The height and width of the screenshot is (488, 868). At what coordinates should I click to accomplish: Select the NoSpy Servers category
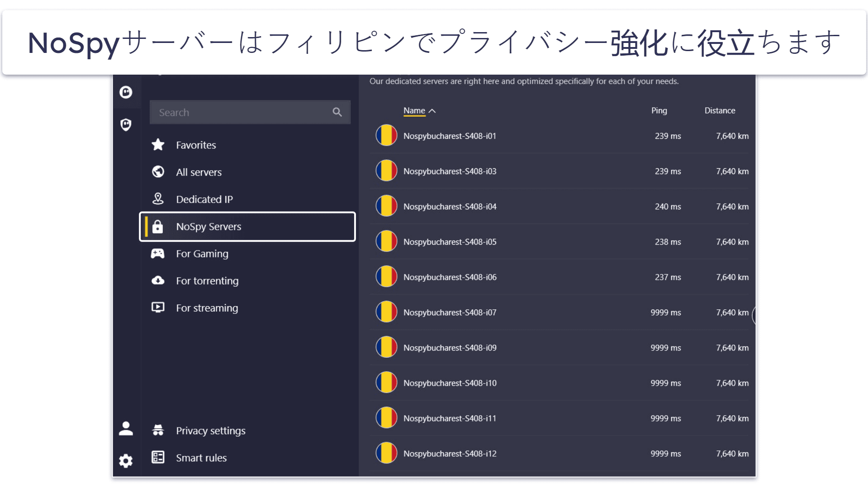pyautogui.click(x=247, y=227)
